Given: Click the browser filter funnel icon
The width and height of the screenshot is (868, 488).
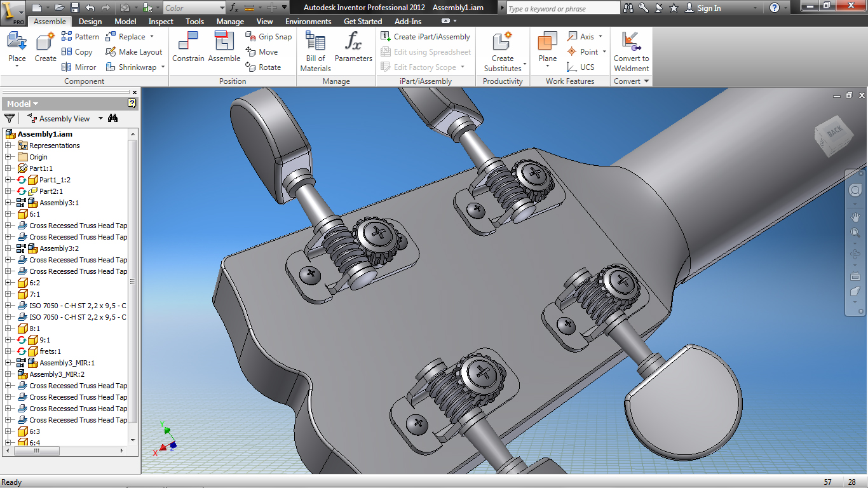Looking at the screenshot, I should 10,118.
